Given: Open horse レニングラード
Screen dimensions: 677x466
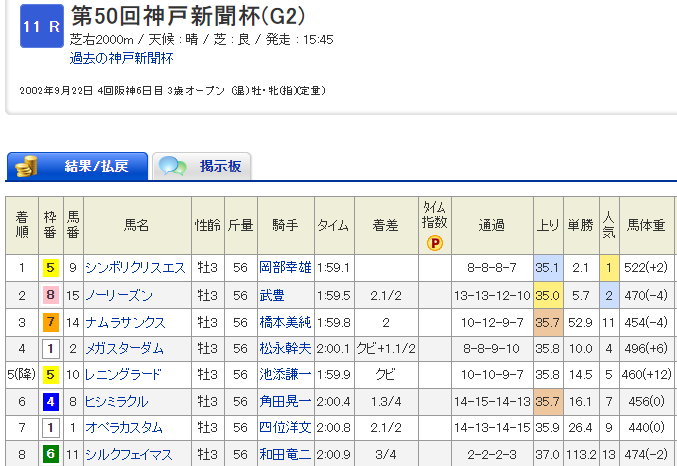Looking at the screenshot, I should (x=123, y=374).
